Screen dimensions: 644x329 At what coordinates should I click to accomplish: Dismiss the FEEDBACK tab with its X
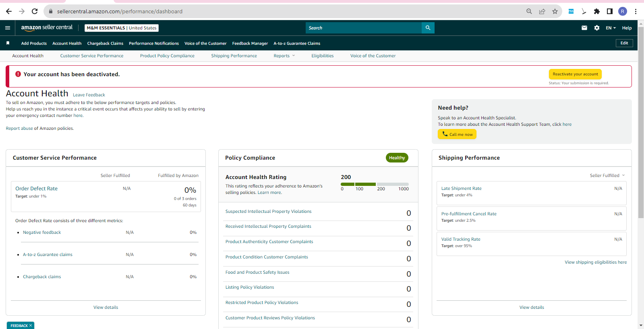pyautogui.click(x=31, y=325)
